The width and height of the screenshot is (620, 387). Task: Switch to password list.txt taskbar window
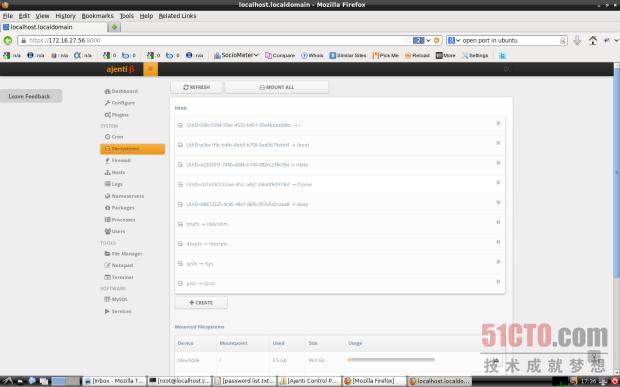(244, 381)
